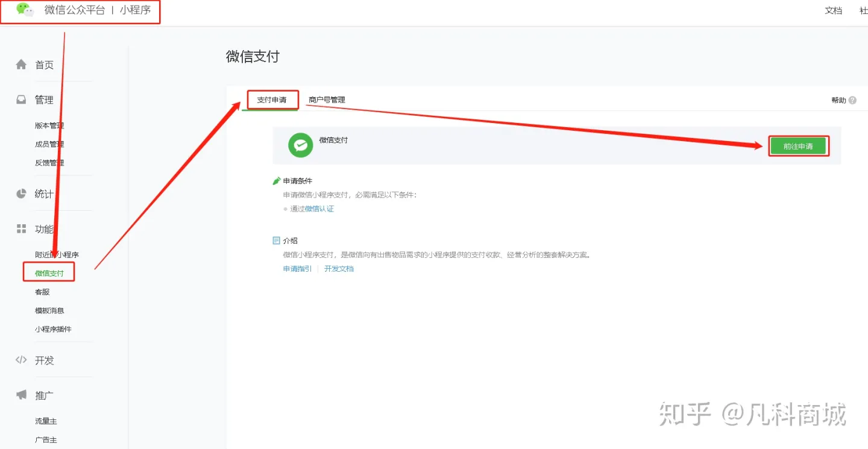Click the 管理 section icon

[20, 99]
